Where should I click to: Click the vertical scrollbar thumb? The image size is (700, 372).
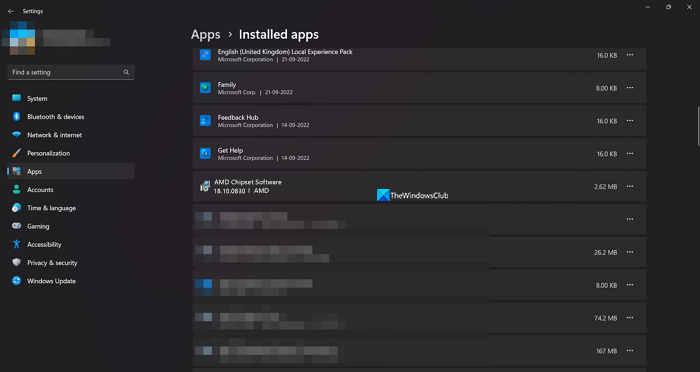[698, 126]
